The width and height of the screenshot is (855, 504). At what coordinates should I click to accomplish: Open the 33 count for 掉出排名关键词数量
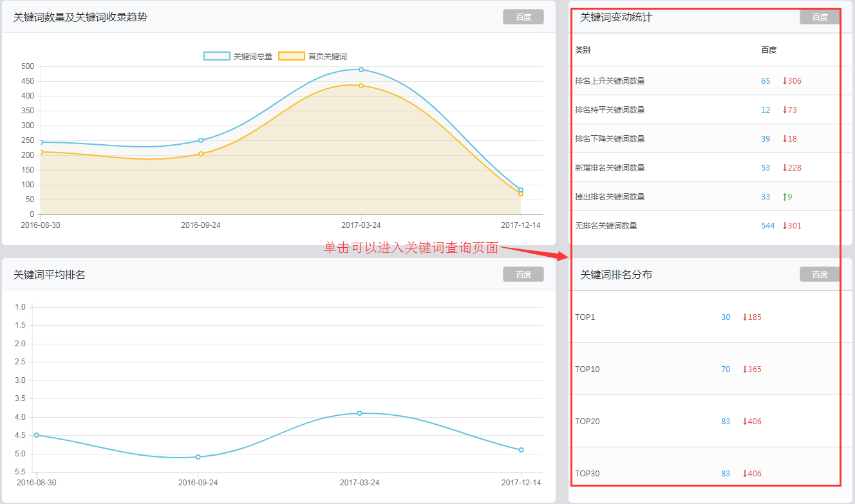coord(766,197)
